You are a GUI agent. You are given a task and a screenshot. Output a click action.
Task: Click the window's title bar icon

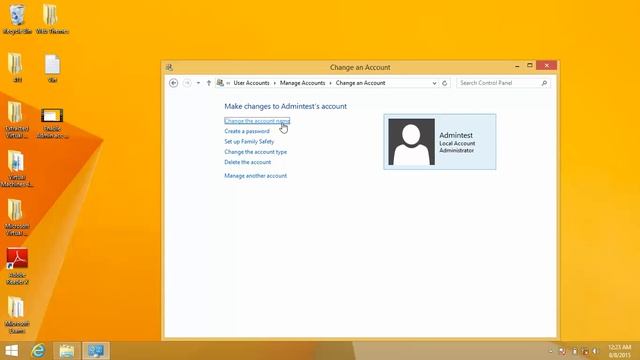169,67
